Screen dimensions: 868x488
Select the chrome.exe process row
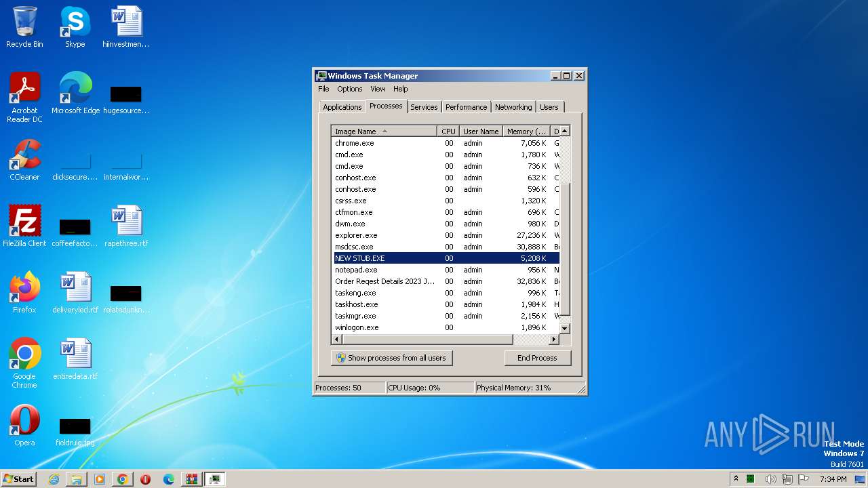click(446, 143)
